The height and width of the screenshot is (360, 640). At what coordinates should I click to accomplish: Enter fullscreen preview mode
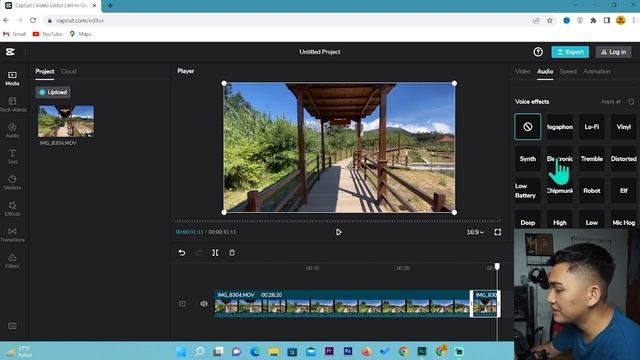498,232
